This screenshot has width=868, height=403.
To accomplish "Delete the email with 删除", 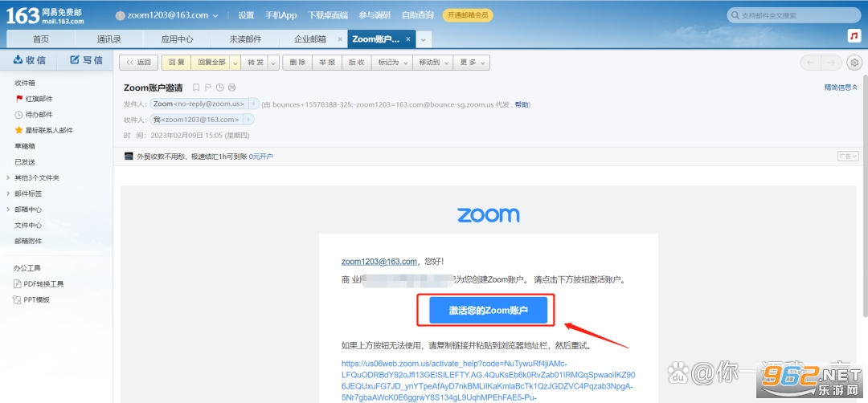I will point(297,63).
